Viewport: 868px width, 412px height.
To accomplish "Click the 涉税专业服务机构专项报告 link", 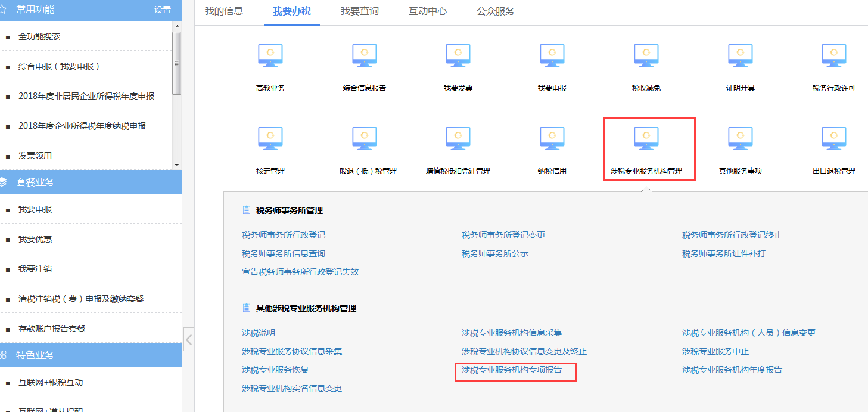I will pos(512,370).
